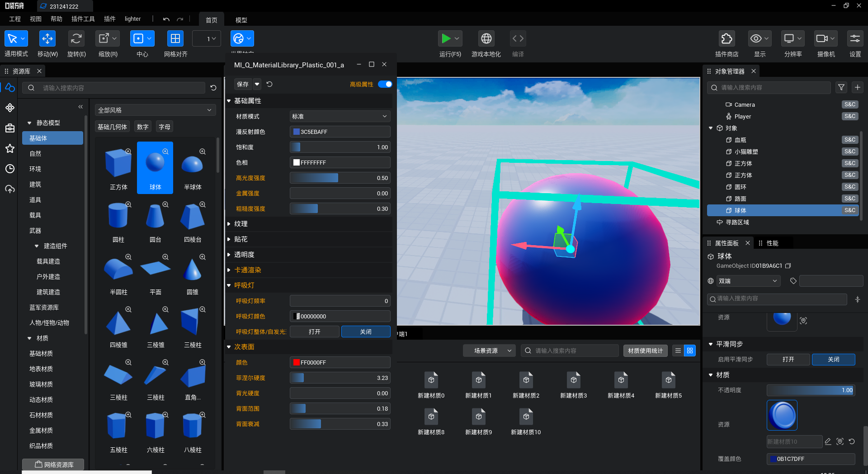
Task: Select 新建材质10 in scene resources
Action: point(526,421)
